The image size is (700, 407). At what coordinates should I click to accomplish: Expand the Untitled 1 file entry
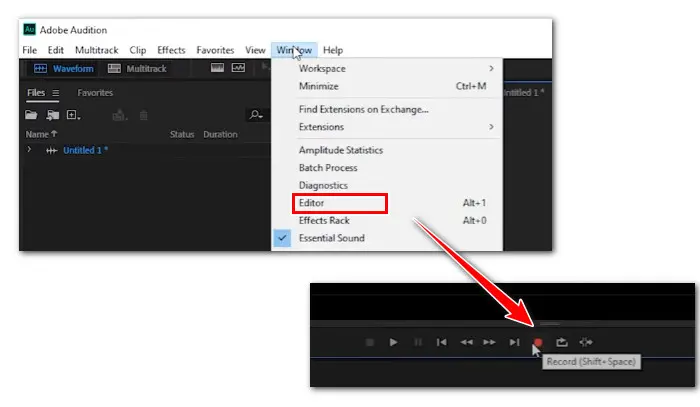pos(29,150)
